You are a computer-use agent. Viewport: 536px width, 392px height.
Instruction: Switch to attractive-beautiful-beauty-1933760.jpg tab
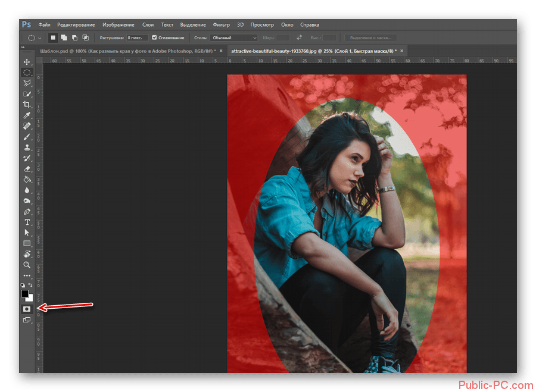pos(313,51)
